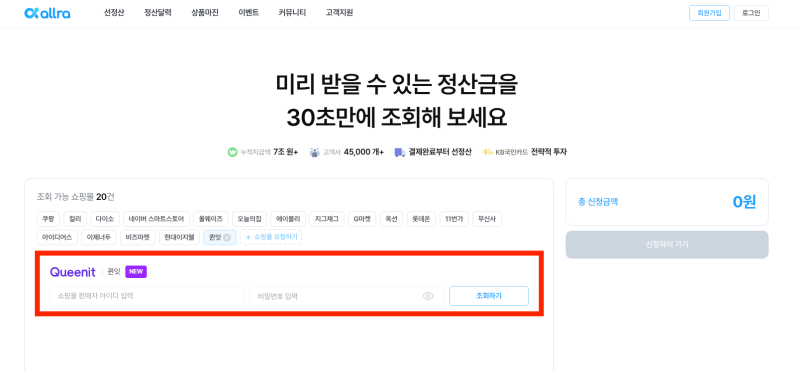Select the 에이블리 shopping mall chip
This screenshot has width=800, height=371.
(x=288, y=219)
